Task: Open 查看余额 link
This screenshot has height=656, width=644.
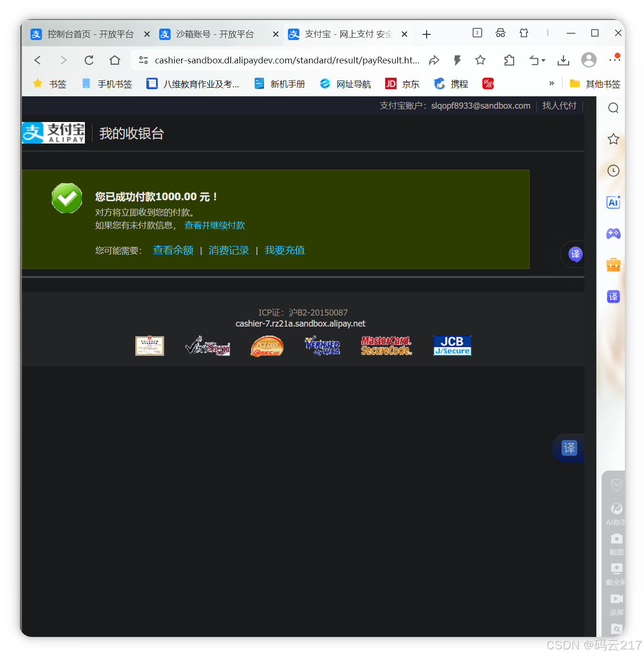Action: tap(173, 250)
